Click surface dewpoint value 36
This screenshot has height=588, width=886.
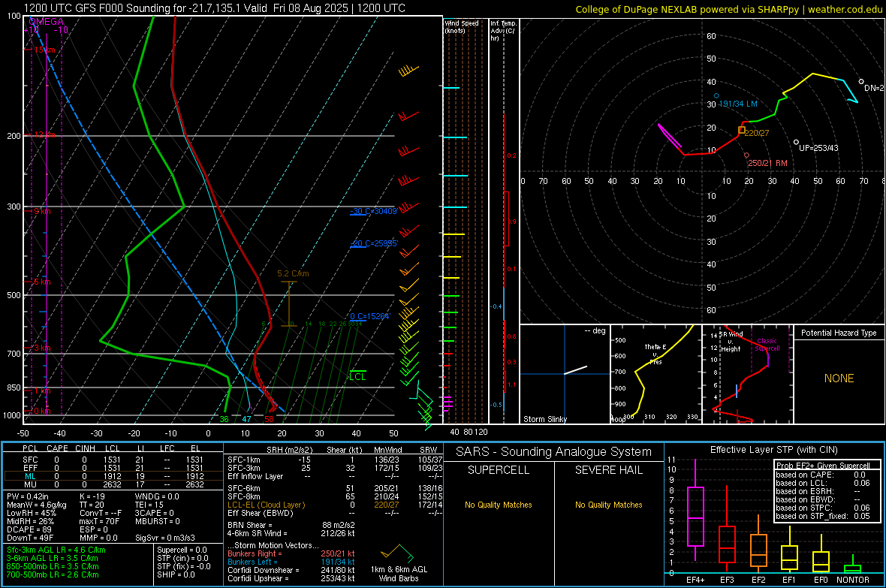224,419
